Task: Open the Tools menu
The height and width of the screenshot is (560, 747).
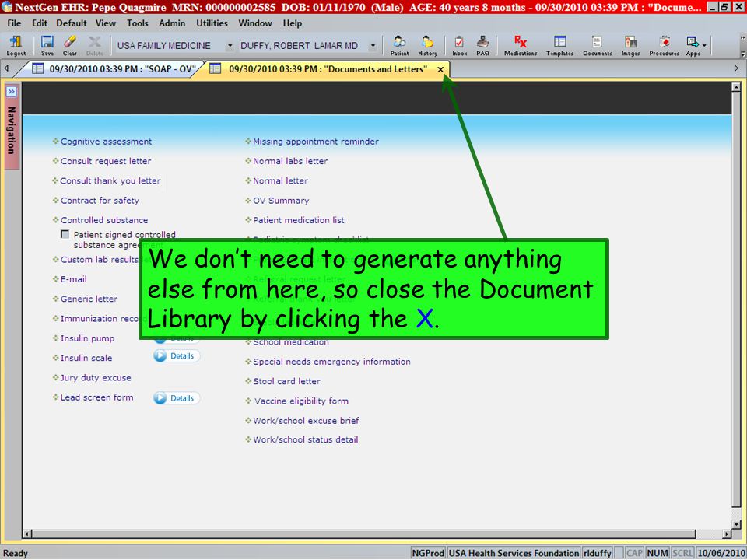Action: pyautogui.click(x=137, y=23)
